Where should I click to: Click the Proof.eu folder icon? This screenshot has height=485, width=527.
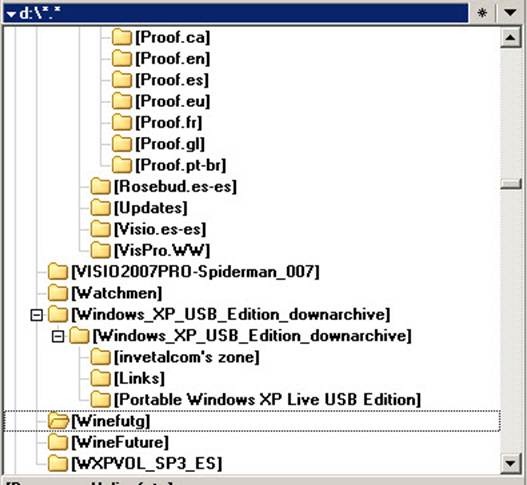point(121,101)
